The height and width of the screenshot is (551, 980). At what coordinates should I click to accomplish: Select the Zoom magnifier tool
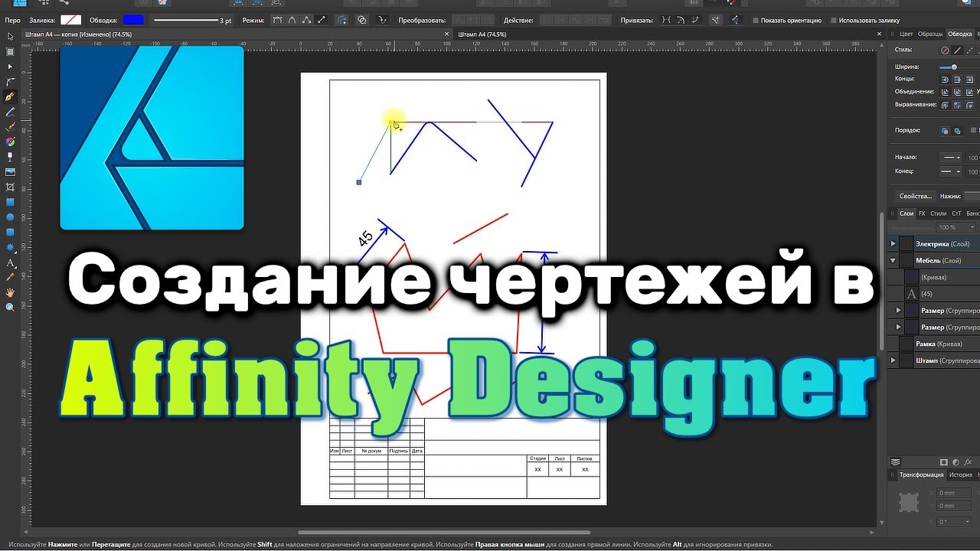(10, 307)
